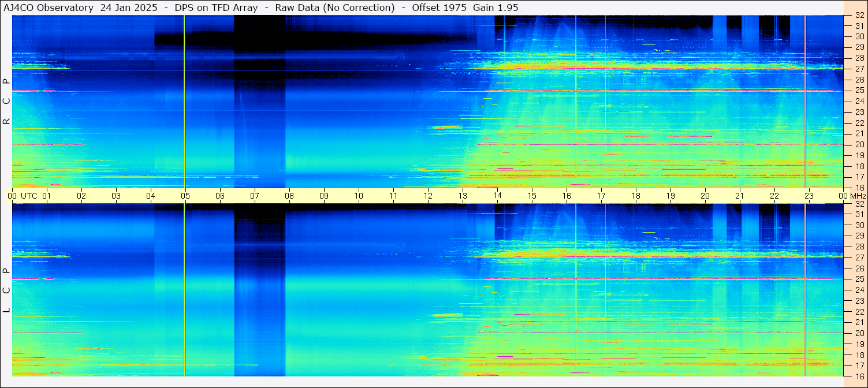The image size is (868, 388).
Task: Click the LCP vertical label
Action: [6, 290]
